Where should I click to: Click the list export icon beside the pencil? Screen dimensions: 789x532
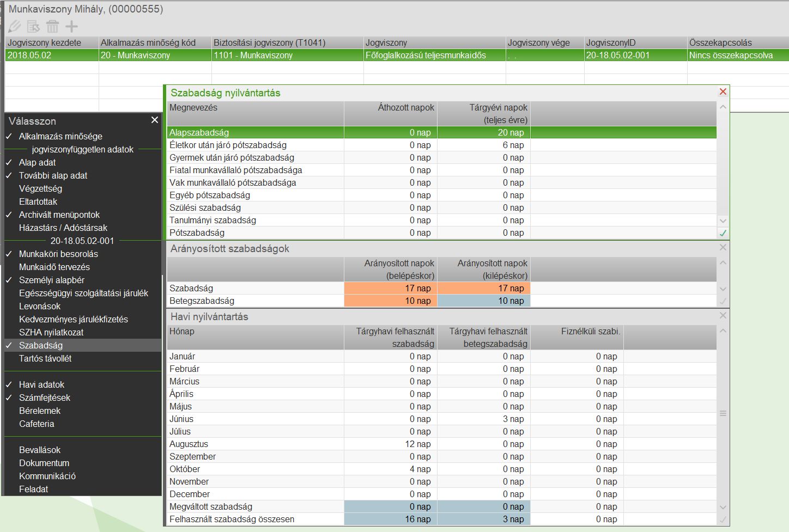point(34,26)
